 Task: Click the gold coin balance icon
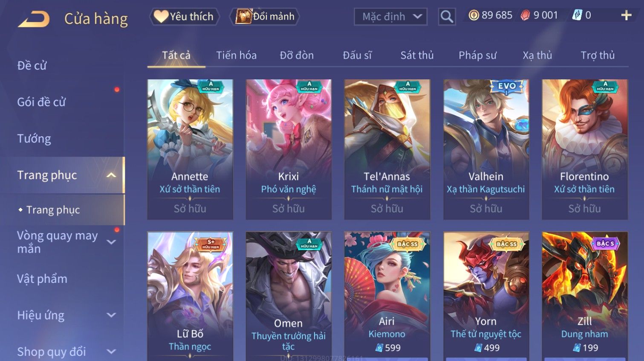pyautogui.click(x=474, y=15)
